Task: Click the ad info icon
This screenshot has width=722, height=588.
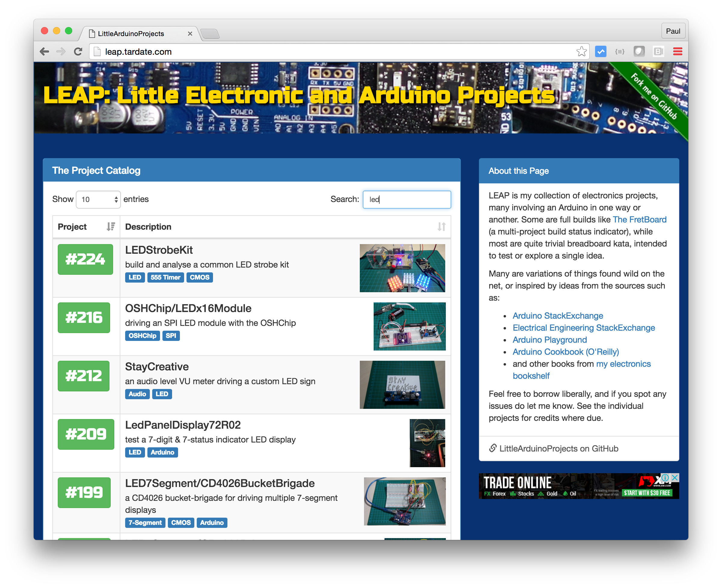Action: coord(665,477)
